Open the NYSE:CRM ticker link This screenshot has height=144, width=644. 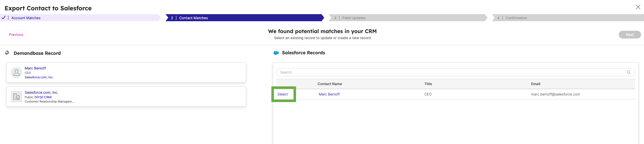pyautogui.click(x=43, y=97)
